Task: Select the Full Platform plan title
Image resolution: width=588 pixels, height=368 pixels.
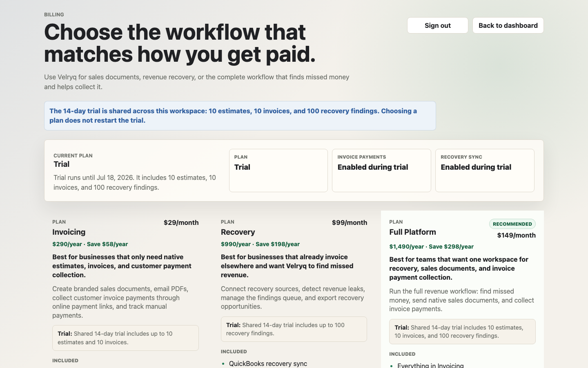Action: point(412,232)
